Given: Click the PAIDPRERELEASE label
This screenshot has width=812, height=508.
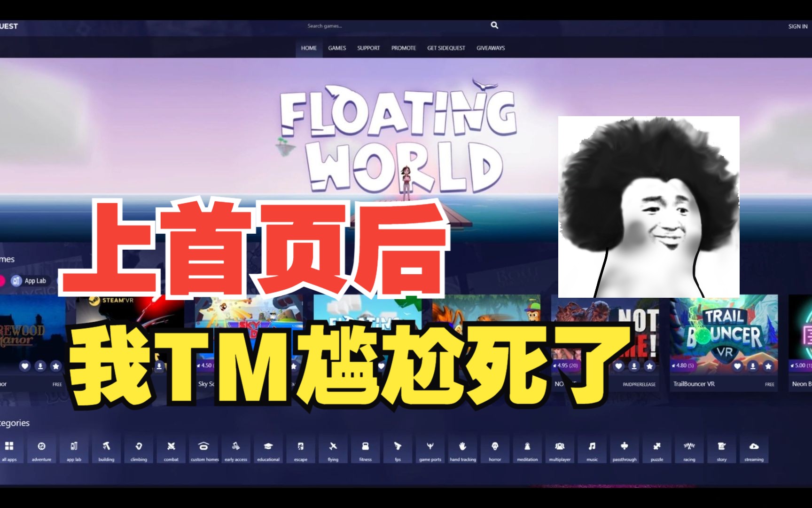Looking at the screenshot, I should click(639, 384).
